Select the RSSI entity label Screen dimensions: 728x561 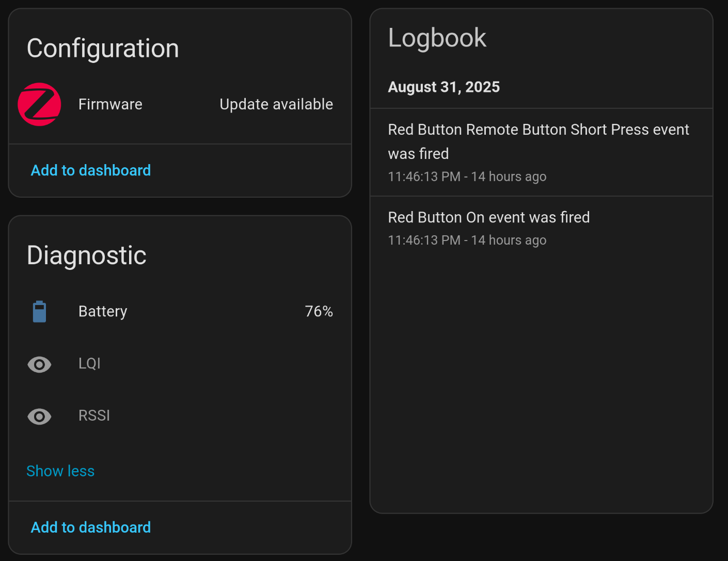click(94, 415)
